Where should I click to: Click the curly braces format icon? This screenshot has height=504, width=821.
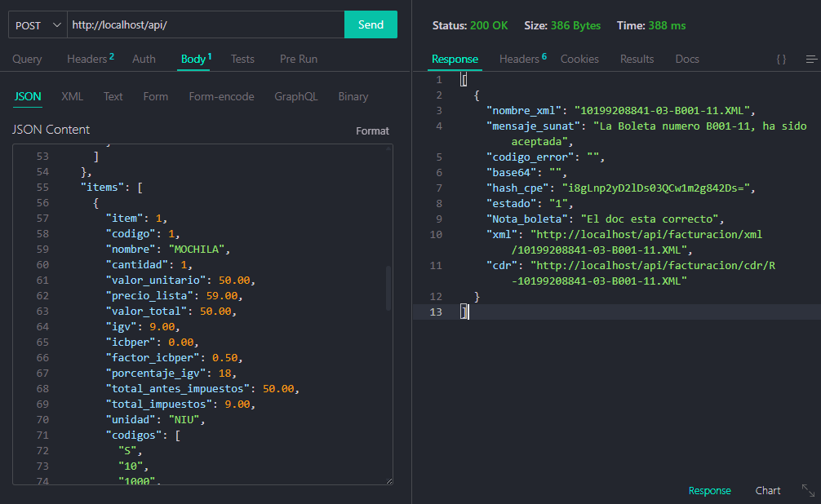pos(781,60)
